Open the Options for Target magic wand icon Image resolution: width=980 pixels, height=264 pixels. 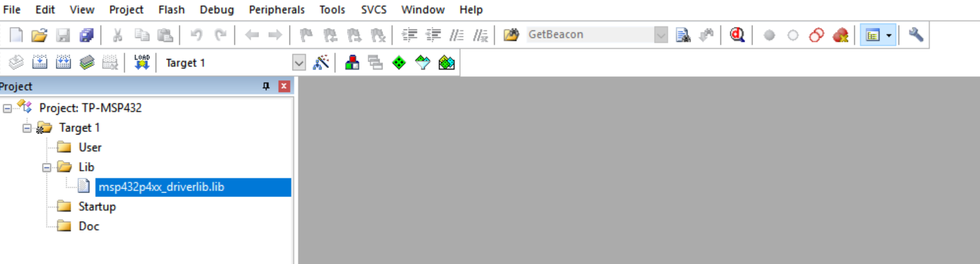click(x=321, y=62)
